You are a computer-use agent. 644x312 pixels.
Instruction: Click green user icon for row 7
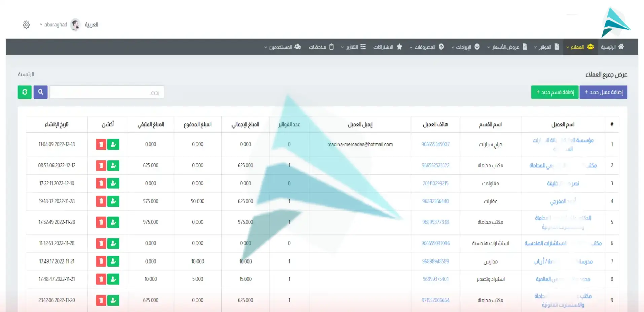[x=113, y=261]
